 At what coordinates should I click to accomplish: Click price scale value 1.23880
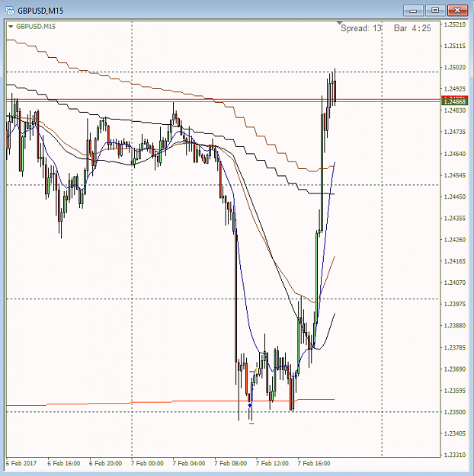pyautogui.click(x=455, y=326)
